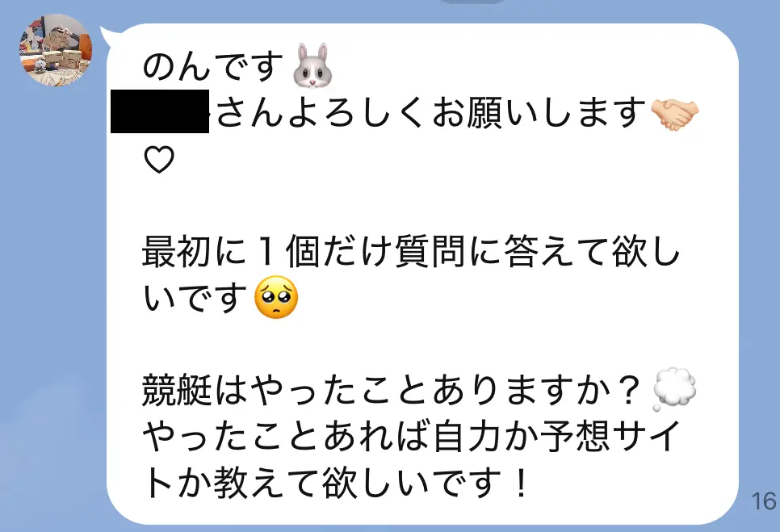Tap the pleading face emoji

(276, 297)
